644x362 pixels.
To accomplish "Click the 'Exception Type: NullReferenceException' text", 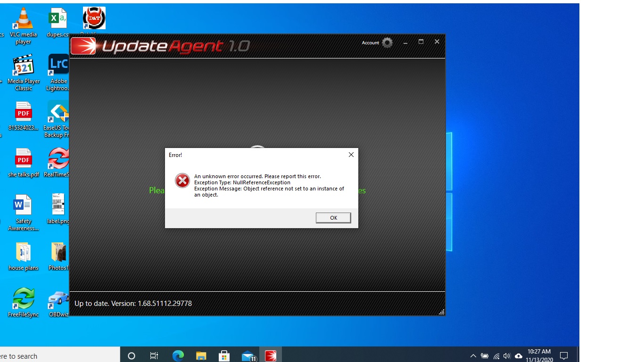I will (242, 182).
